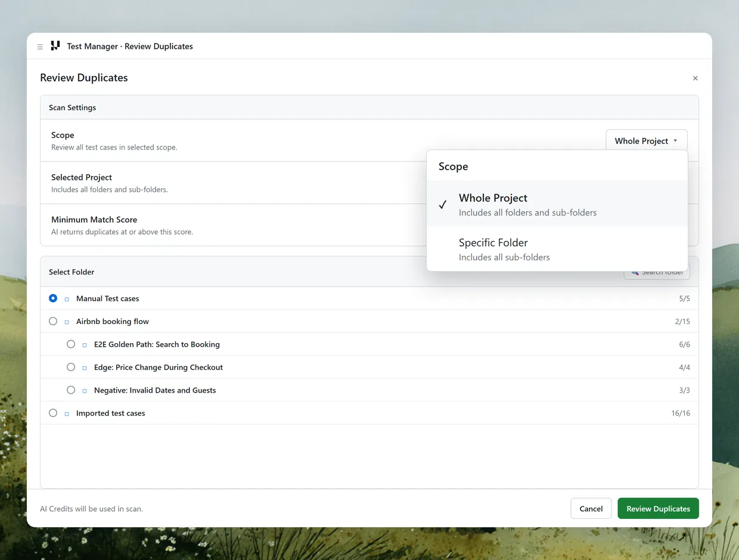Click the 6/6 count value

click(x=685, y=344)
